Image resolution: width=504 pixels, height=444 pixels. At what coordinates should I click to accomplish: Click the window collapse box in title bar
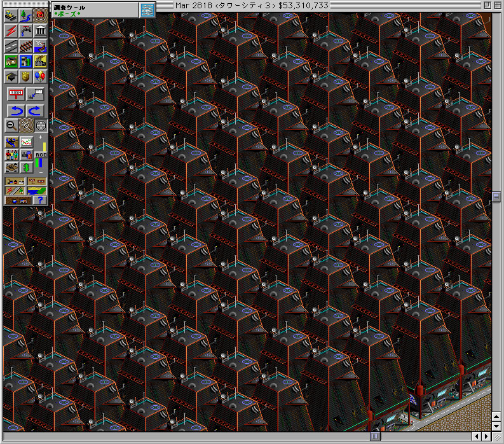pos(497,5)
